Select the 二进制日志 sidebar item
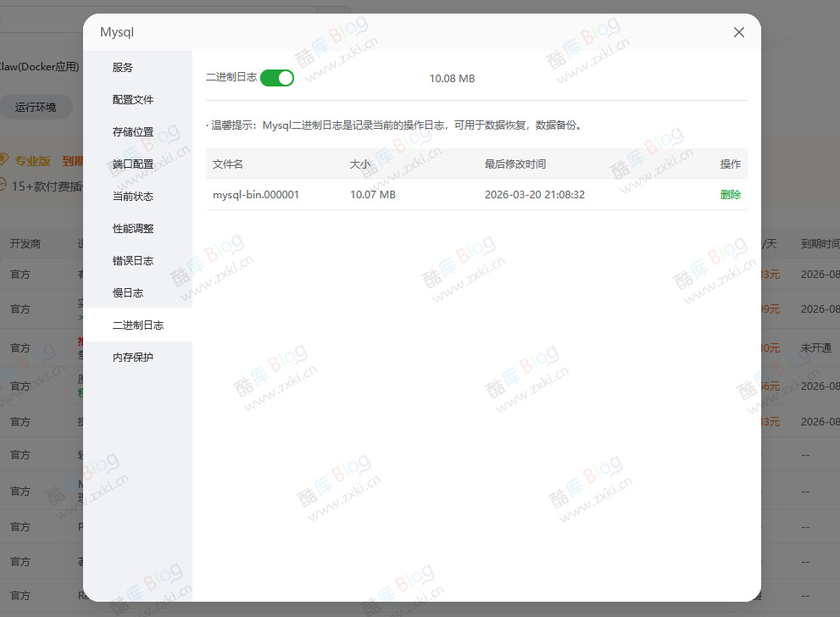Viewport: 840px width, 617px height. pyautogui.click(x=136, y=325)
